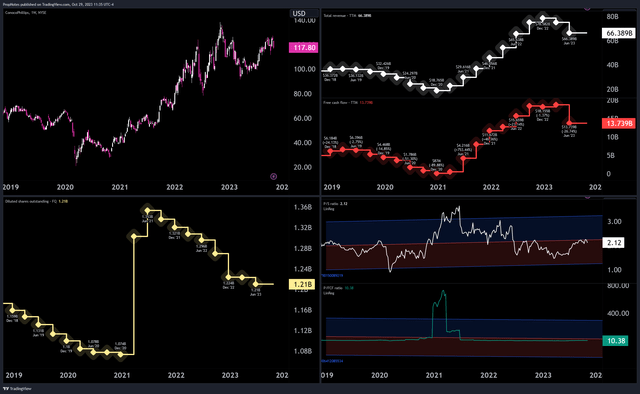Screen dimensions: 640x394
Task: Click the Dec '22 revenue peak diamond marker
Action: point(542,18)
